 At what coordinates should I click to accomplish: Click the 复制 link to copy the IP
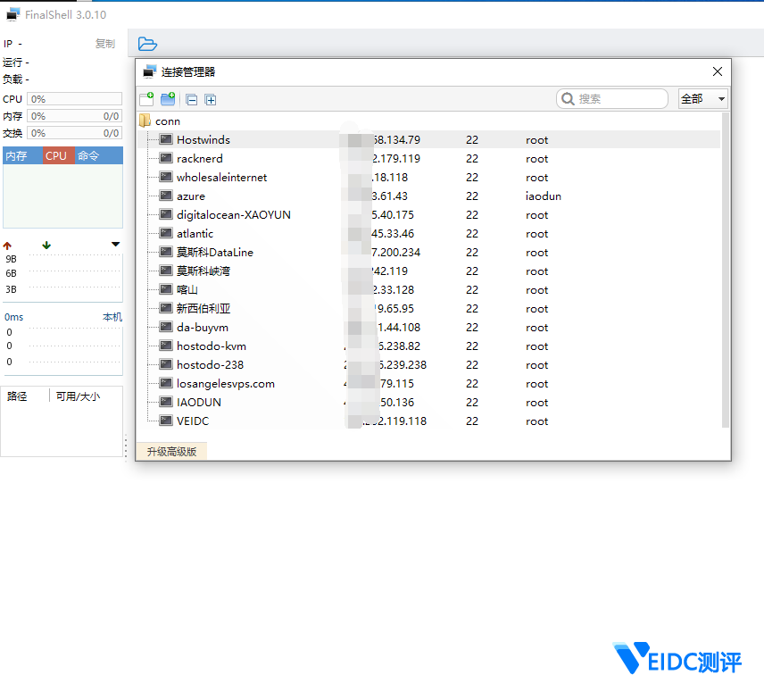pos(104,43)
